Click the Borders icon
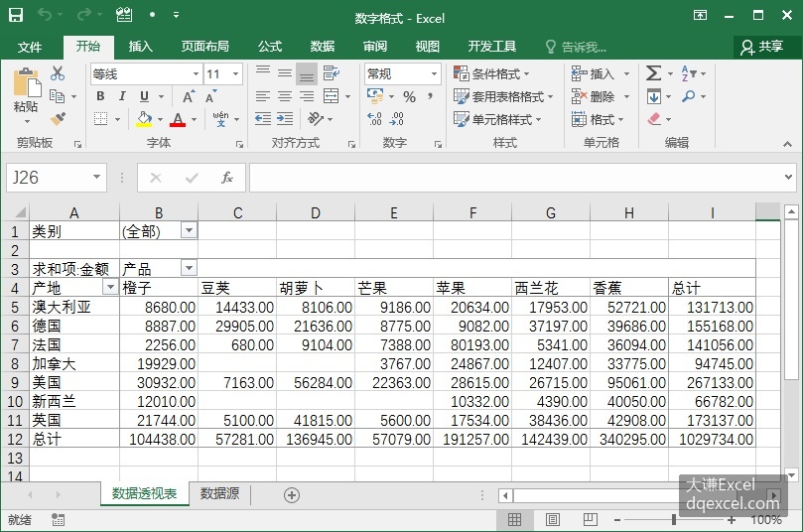Image resolution: width=803 pixels, height=532 pixels. coord(101,119)
